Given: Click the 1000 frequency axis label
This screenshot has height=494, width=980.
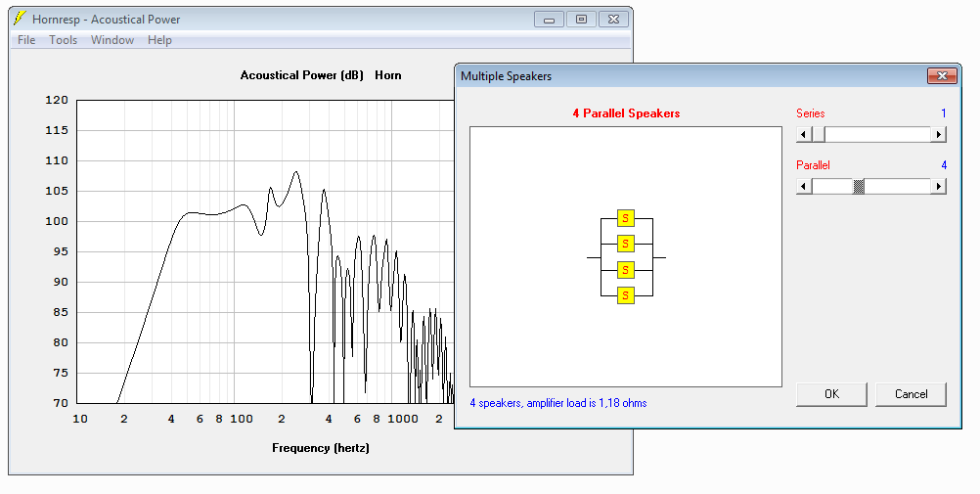Looking at the screenshot, I should 403,419.
